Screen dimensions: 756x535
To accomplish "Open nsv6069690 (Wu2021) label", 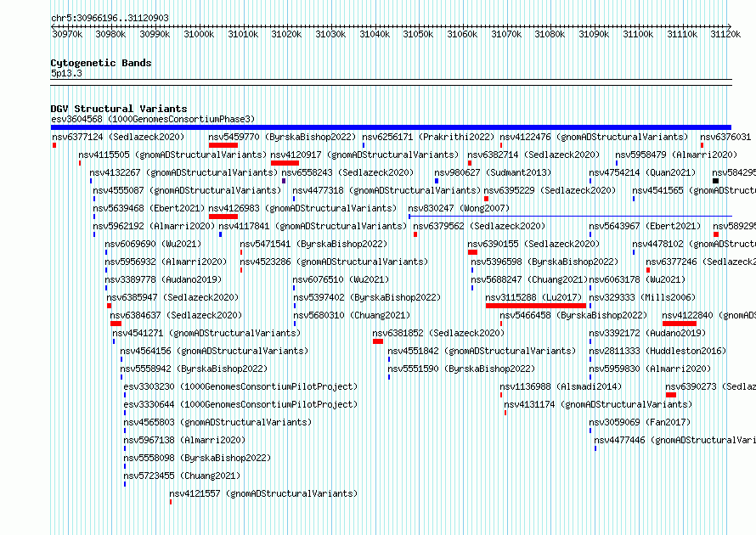I will pos(153,244).
